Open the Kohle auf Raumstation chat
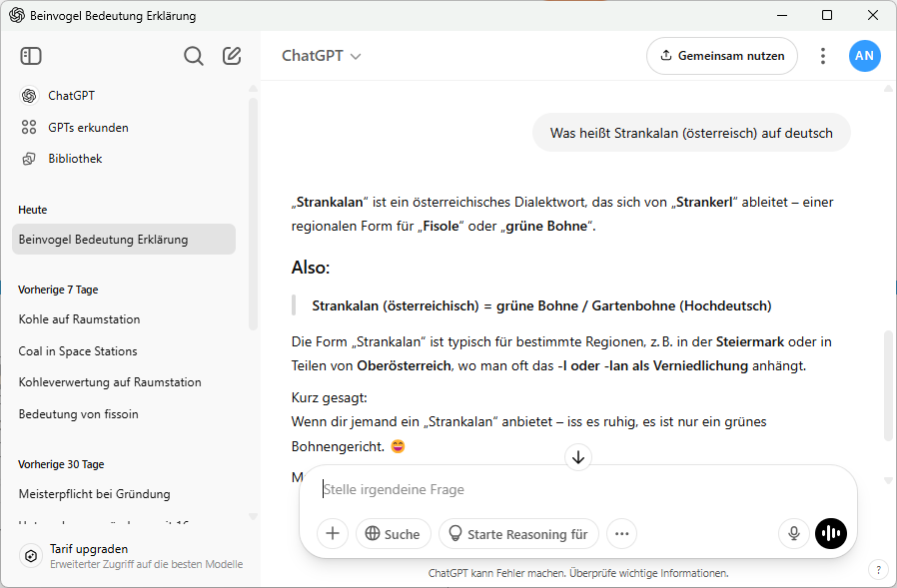 (x=80, y=319)
